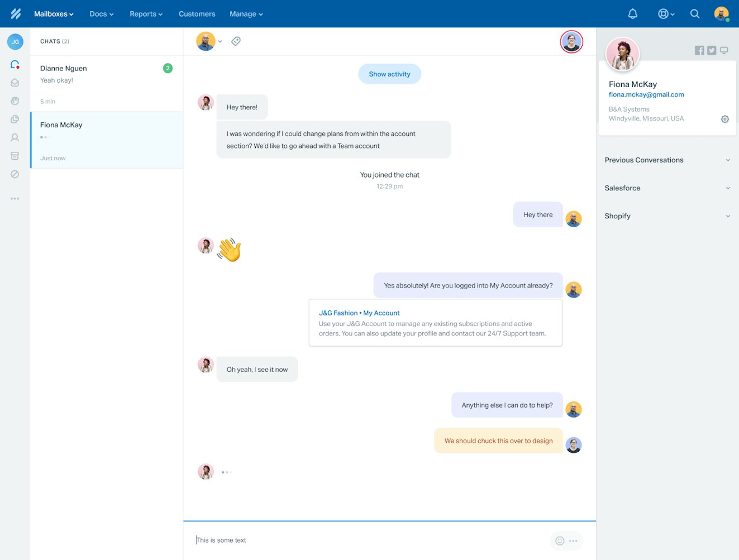Click the search magnifier icon

[x=694, y=14]
